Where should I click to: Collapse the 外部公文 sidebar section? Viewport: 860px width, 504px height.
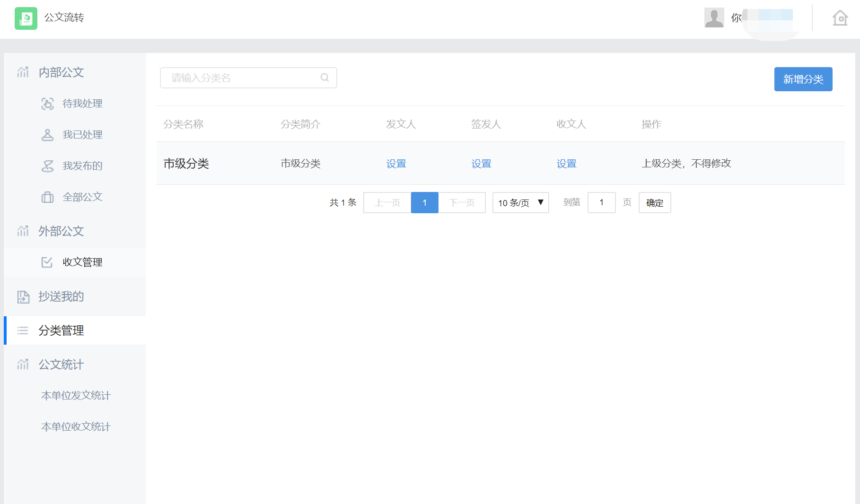(x=61, y=231)
